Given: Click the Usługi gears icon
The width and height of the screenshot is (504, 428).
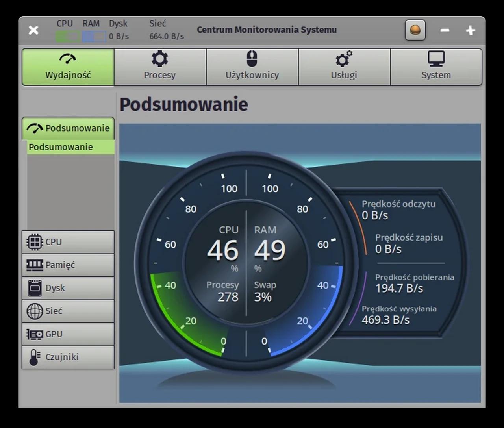Looking at the screenshot, I should 344,59.
